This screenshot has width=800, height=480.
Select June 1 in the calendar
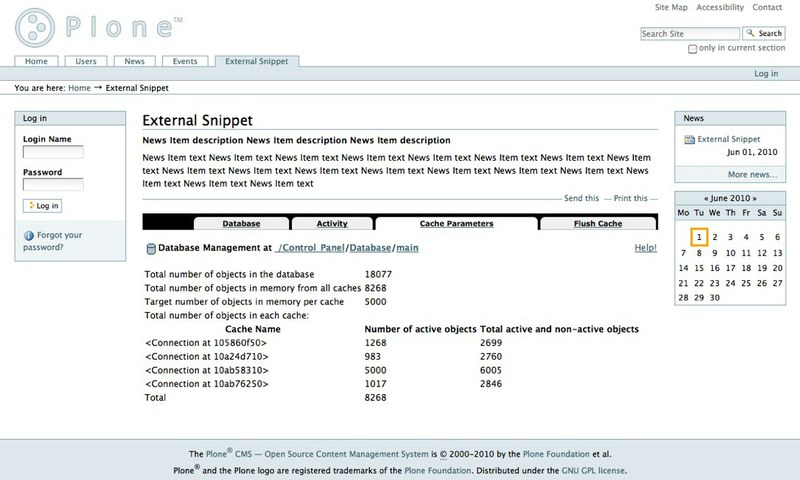coord(700,237)
